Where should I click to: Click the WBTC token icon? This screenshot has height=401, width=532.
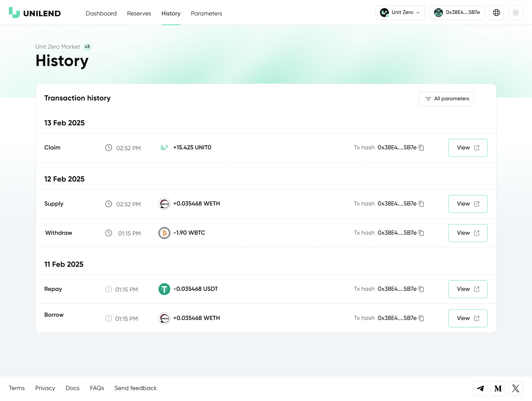(x=164, y=233)
